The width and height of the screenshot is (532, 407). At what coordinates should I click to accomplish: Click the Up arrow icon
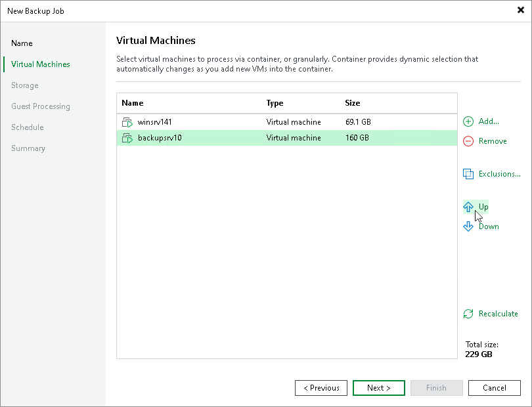point(468,207)
